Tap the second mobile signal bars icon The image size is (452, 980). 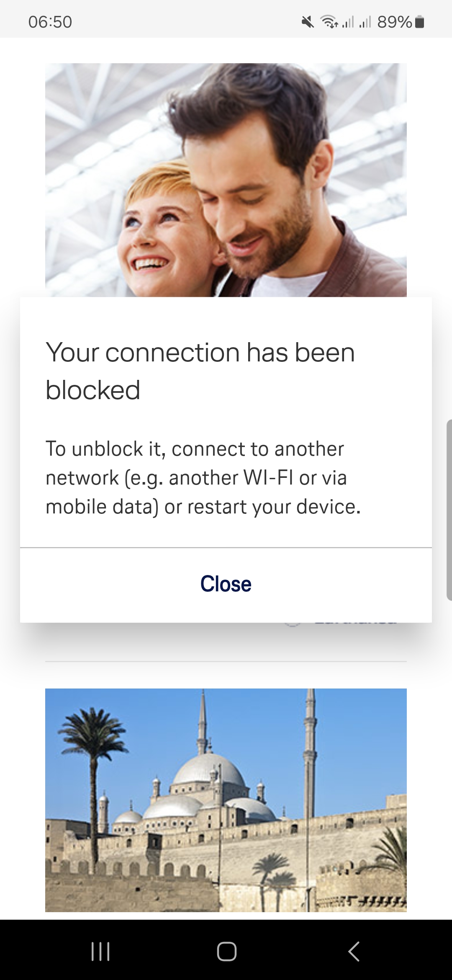point(365,22)
